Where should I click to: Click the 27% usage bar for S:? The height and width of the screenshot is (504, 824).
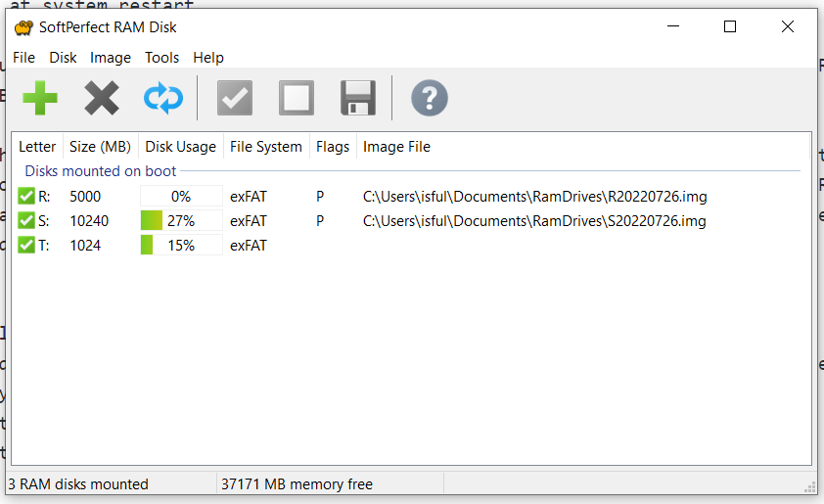tap(181, 221)
